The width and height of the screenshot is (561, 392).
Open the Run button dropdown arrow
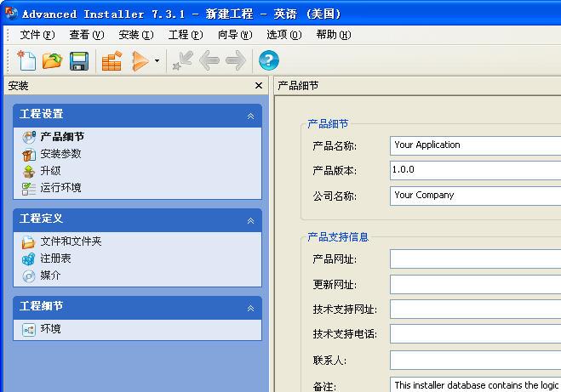pyautogui.click(x=157, y=61)
